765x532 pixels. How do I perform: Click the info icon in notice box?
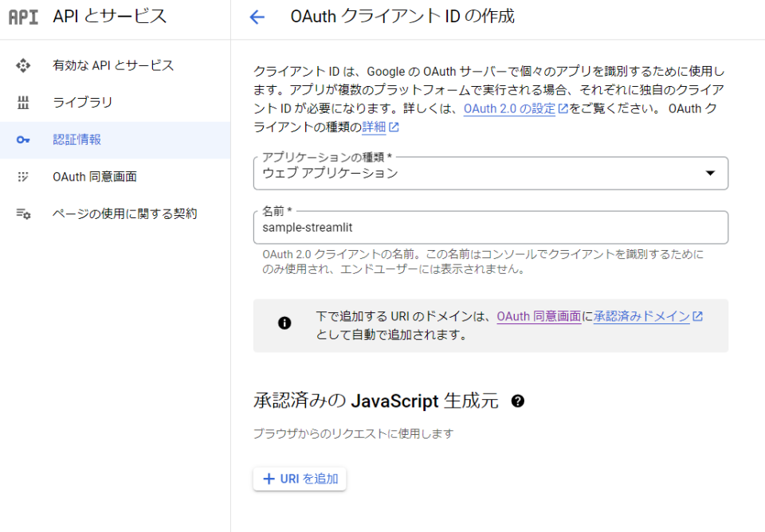(284, 323)
